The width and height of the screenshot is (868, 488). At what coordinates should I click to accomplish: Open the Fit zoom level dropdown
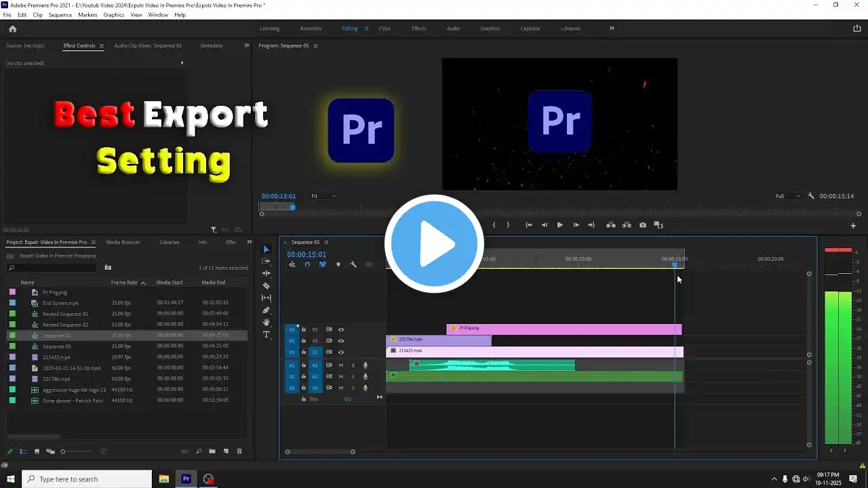click(323, 196)
